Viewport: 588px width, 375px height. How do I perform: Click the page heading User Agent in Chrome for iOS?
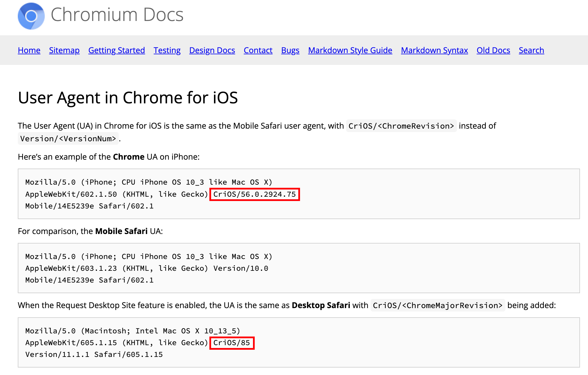[x=128, y=98]
